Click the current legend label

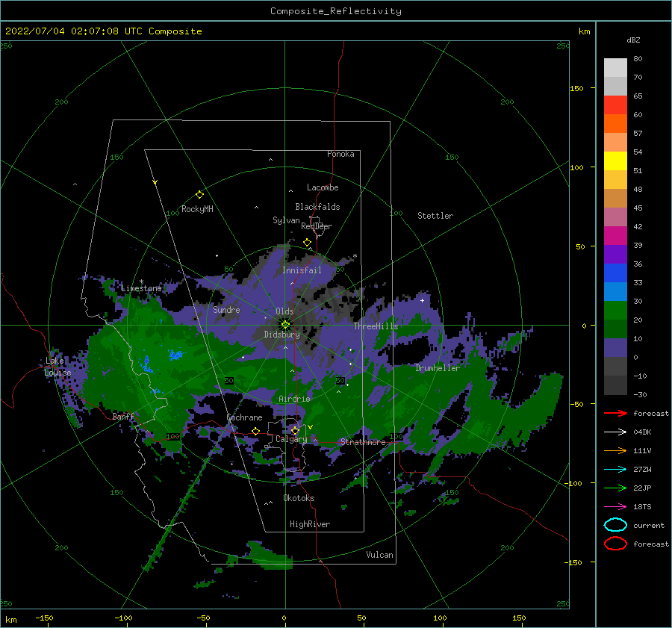[649, 526]
